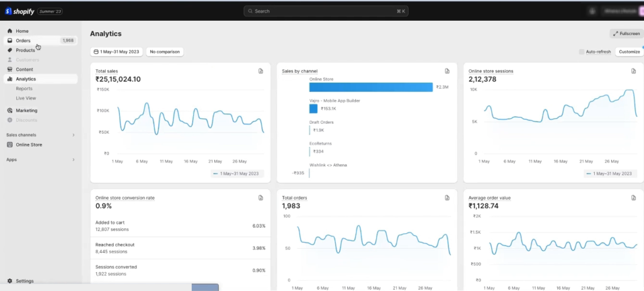Image resolution: width=644 pixels, height=291 pixels.
Task: Click the Customize button
Action: (629, 52)
